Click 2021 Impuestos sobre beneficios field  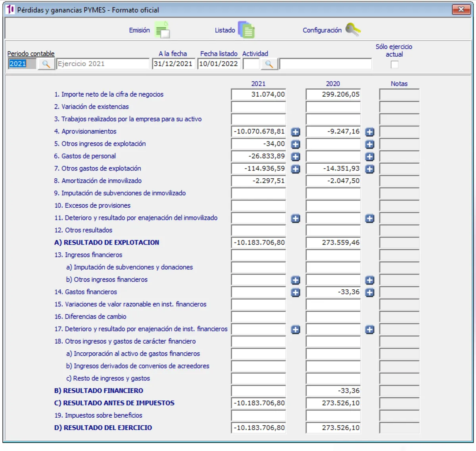[259, 415]
